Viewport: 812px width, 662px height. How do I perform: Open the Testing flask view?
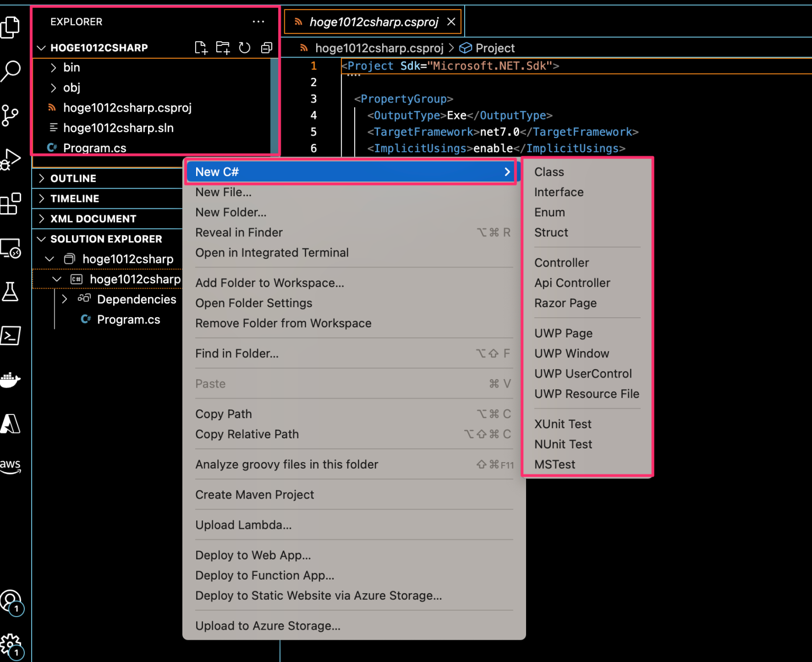[11, 291]
